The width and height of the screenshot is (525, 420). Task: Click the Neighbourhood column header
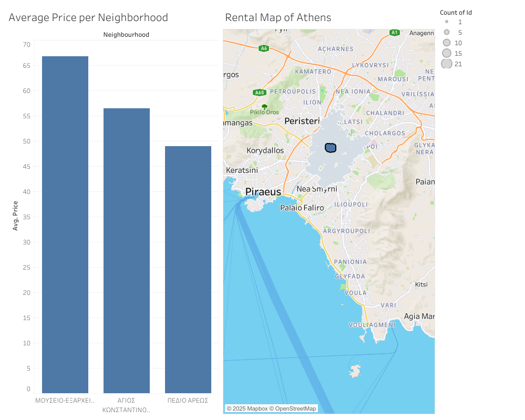coord(126,35)
